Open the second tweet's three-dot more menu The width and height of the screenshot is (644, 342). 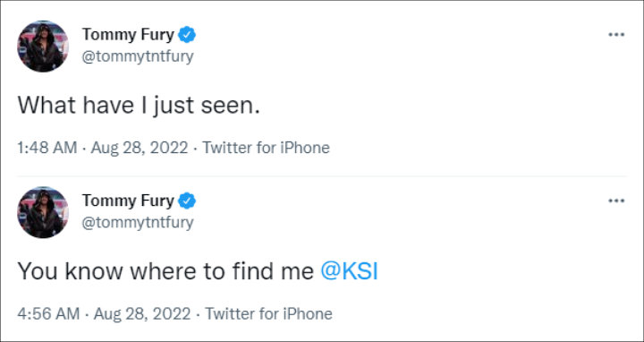point(616,201)
